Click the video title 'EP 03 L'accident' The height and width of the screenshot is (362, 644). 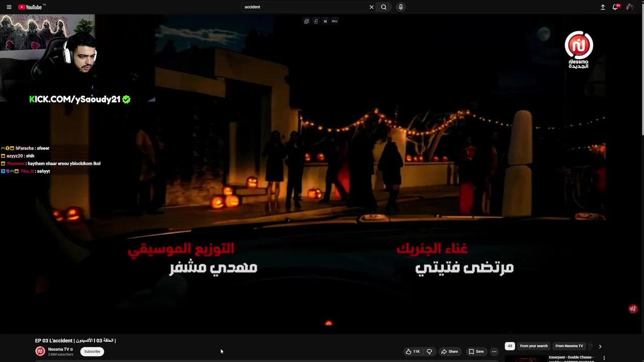point(75,340)
